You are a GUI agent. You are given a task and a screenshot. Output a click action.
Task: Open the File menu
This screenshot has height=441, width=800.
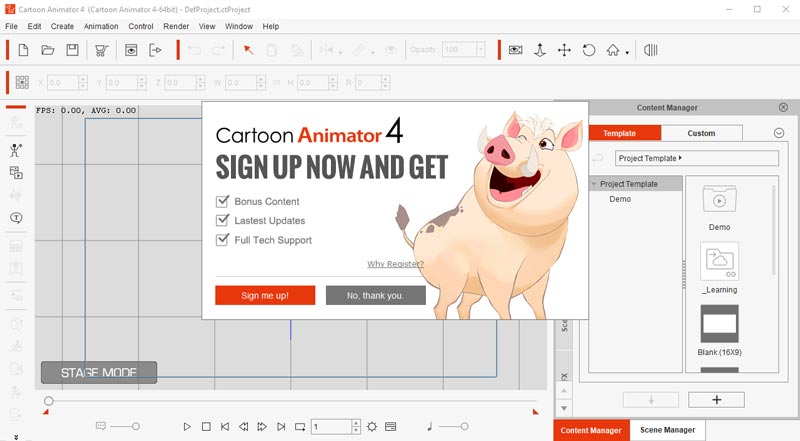(x=11, y=26)
